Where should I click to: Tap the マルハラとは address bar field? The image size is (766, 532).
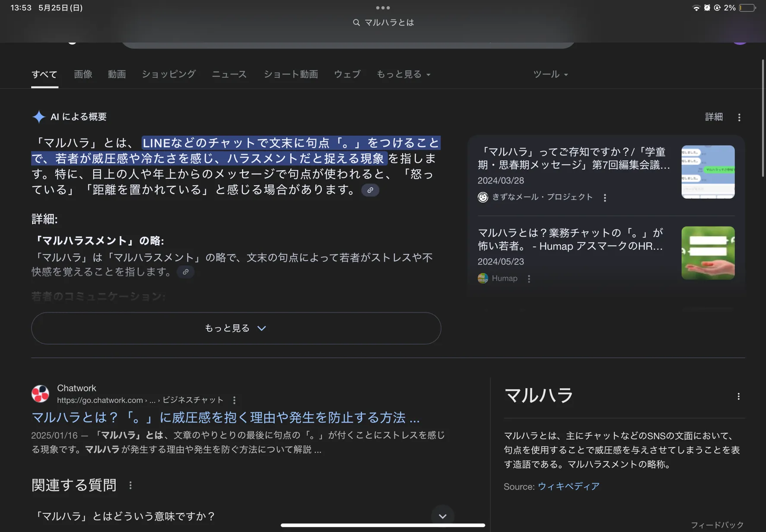pyautogui.click(x=383, y=22)
